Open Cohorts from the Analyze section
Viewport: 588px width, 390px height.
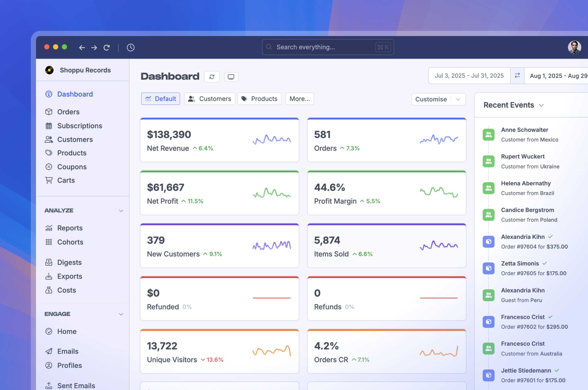70,242
